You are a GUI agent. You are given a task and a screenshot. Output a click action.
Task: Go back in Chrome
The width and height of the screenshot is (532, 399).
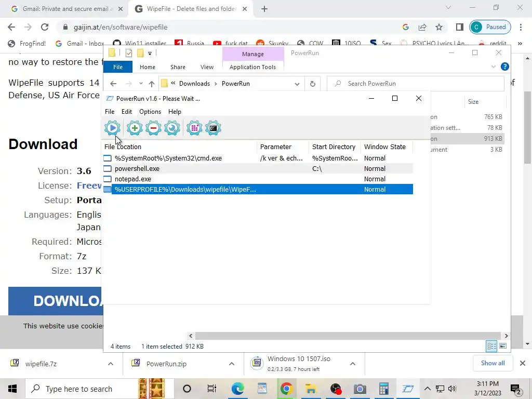click(11, 27)
